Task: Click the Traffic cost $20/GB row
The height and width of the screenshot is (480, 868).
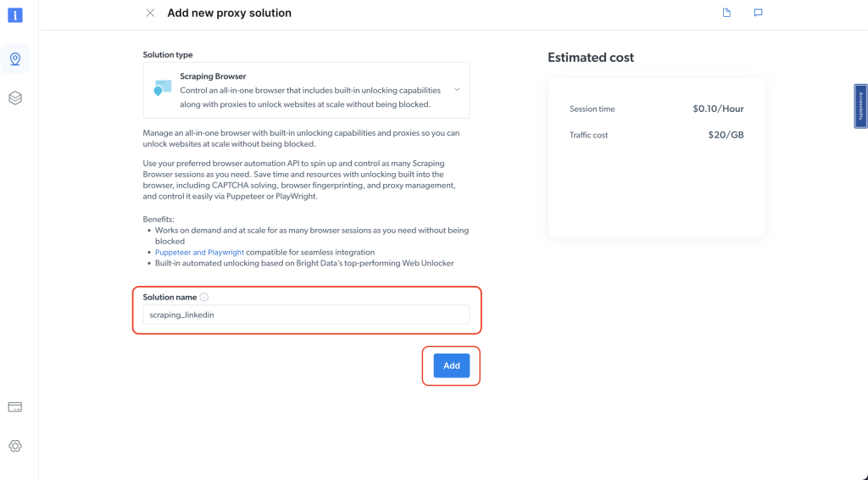Action: [656, 135]
